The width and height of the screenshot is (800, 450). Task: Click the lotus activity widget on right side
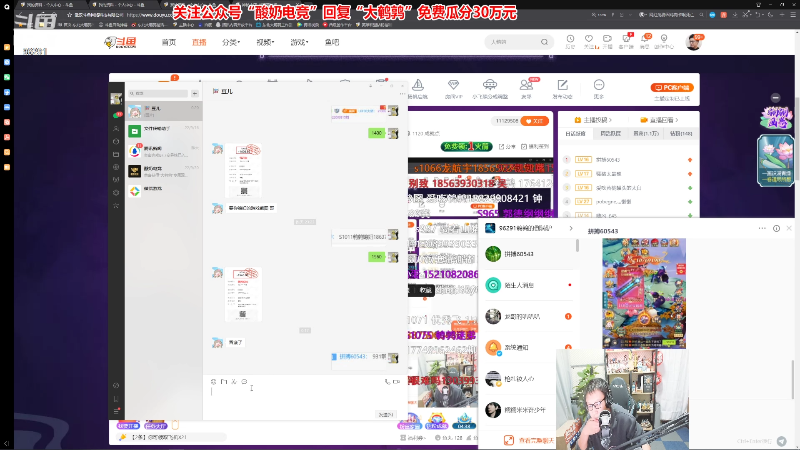click(775, 160)
